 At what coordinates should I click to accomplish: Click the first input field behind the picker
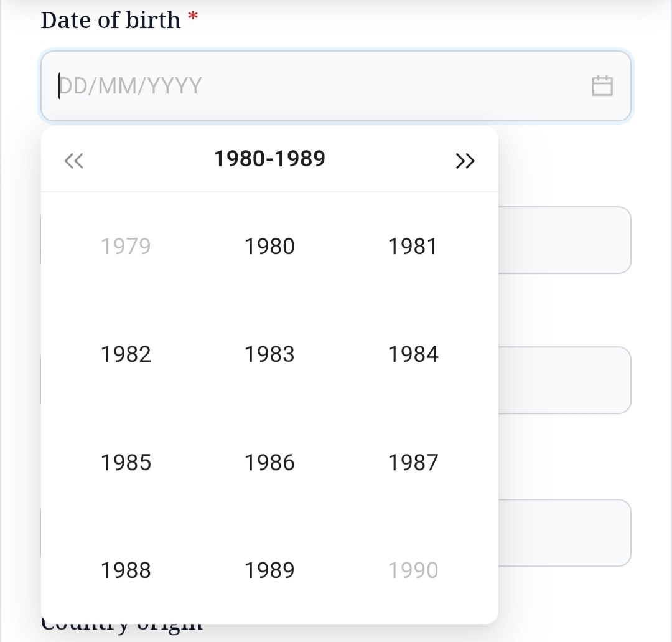click(x=564, y=240)
